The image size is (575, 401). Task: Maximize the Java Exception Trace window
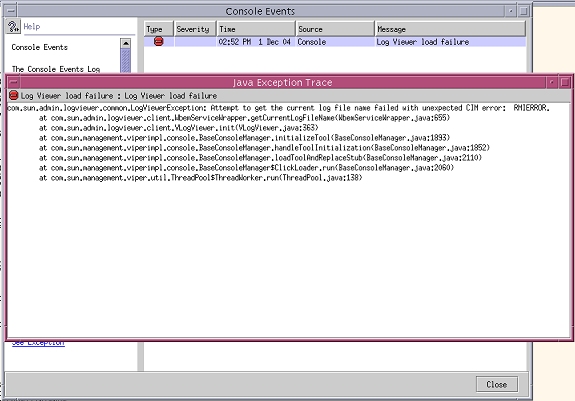click(x=565, y=82)
